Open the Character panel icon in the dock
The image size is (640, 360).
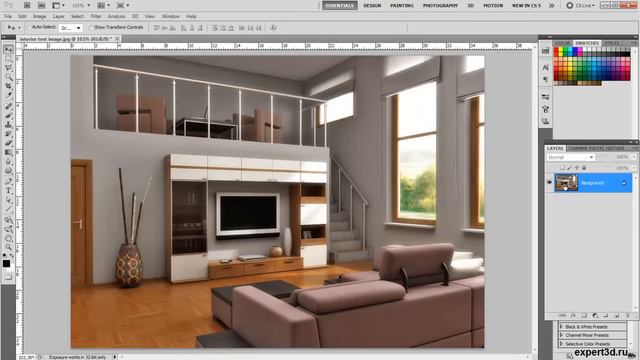point(546,67)
